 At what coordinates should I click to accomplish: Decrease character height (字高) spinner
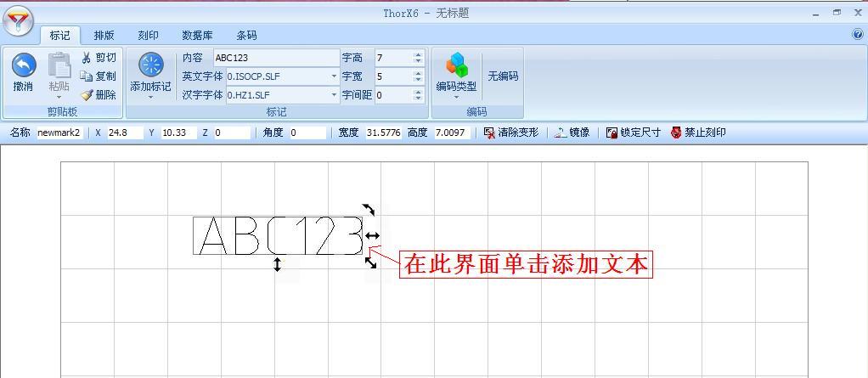pos(418,60)
